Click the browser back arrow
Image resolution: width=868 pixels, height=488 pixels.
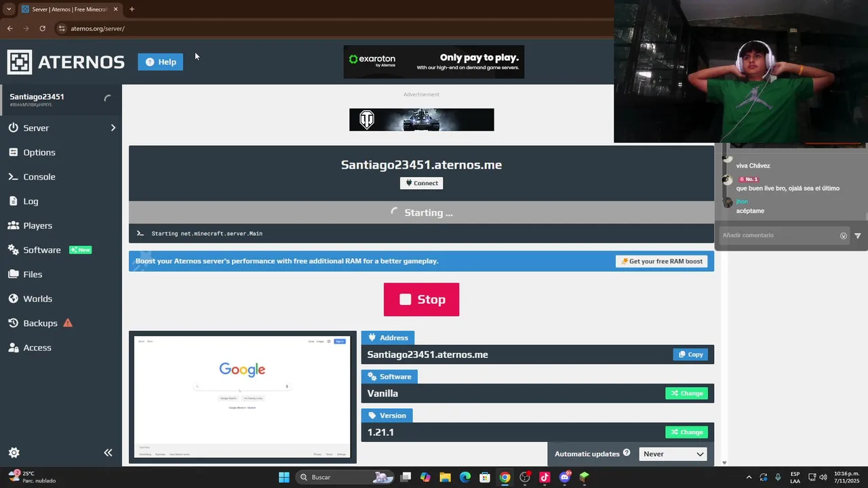pyautogui.click(x=9, y=28)
